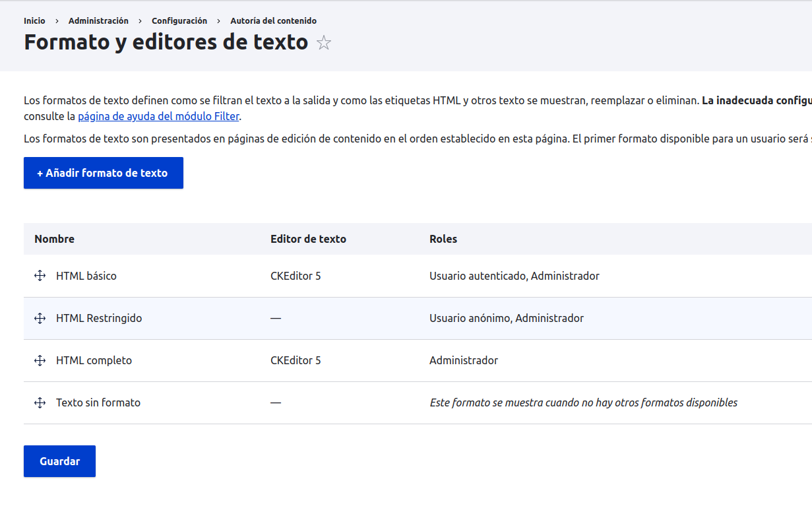812x512 pixels.
Task: Click the roles text Usuario autenticado, Administrador
Action: click(x=515, y=276)
